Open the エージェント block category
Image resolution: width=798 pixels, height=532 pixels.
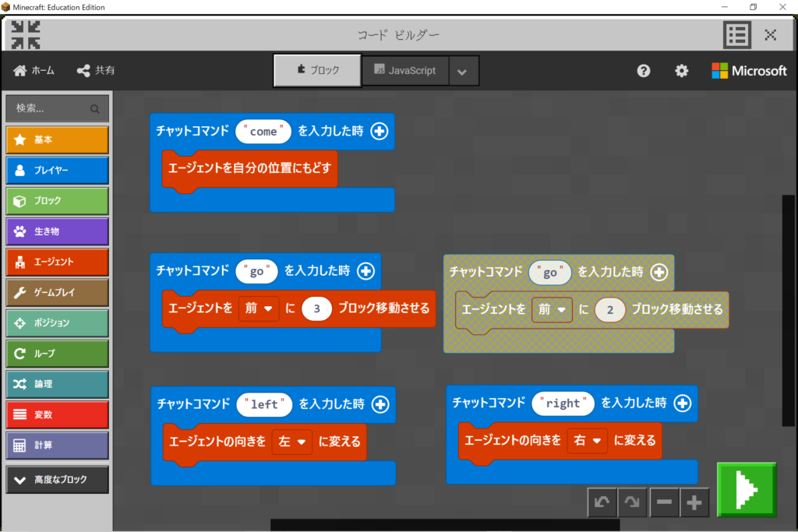pos(57,262)
